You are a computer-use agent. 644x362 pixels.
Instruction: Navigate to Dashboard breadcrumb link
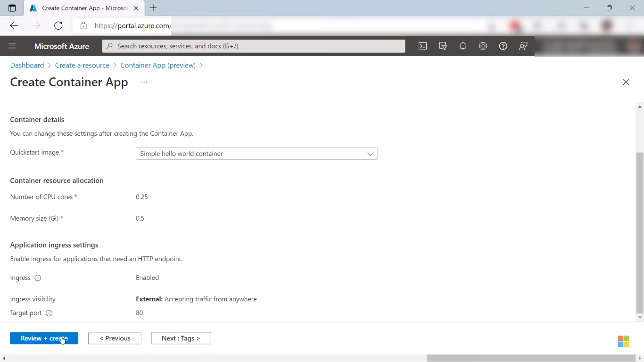coord(27,65)
